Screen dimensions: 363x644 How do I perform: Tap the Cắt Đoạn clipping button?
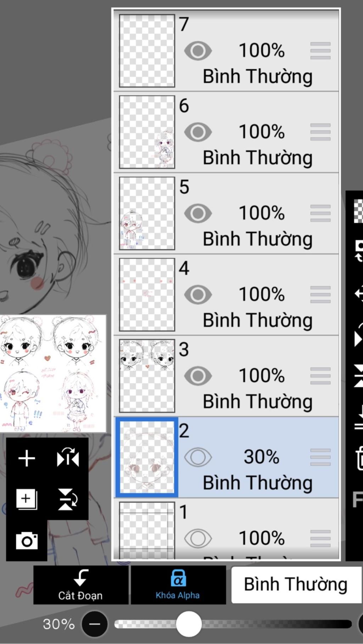click(81, 585)
